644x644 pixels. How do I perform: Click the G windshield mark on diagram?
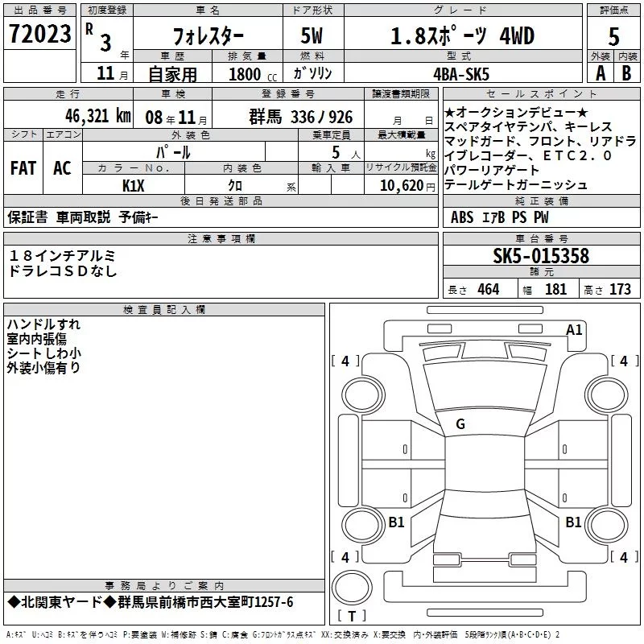coord(460,424)
